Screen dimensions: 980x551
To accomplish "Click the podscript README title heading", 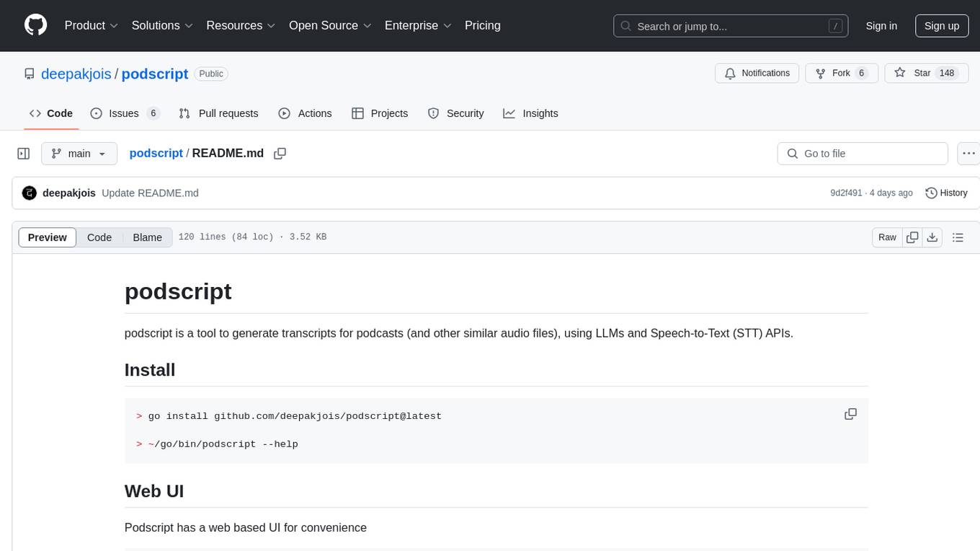I will pos(178,291).
